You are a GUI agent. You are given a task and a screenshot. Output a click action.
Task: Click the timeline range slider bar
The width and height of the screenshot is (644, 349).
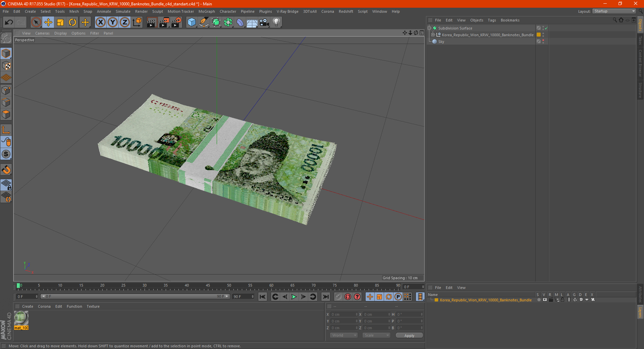(135, 296)
